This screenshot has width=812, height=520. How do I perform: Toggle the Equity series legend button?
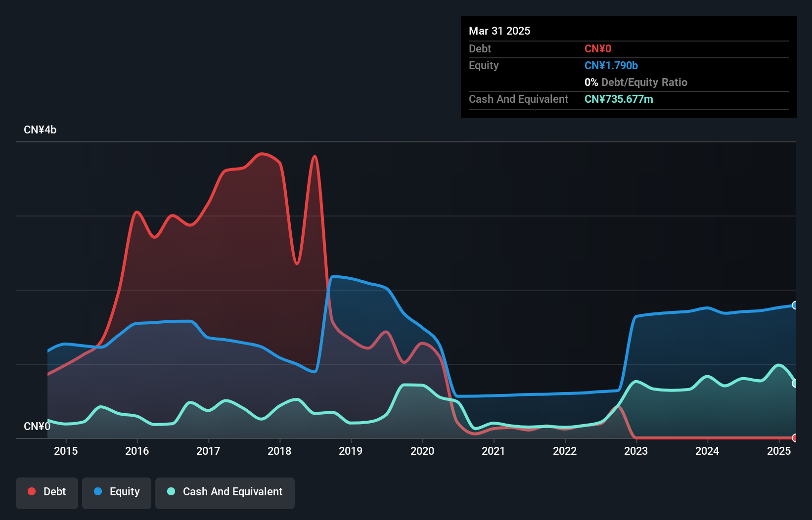pyautogui.click(x=117, y=493)
